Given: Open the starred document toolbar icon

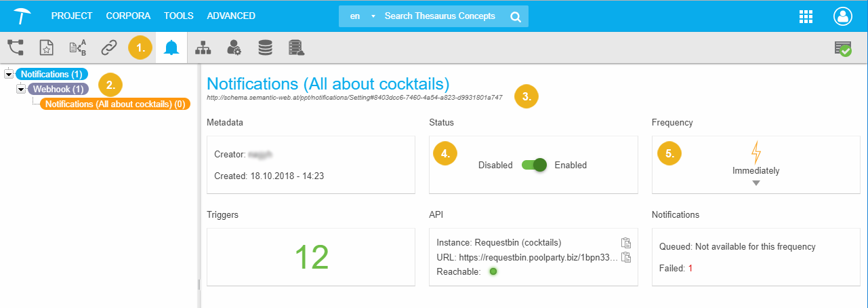Looking at the screenshot, I should tap(46, 47).
